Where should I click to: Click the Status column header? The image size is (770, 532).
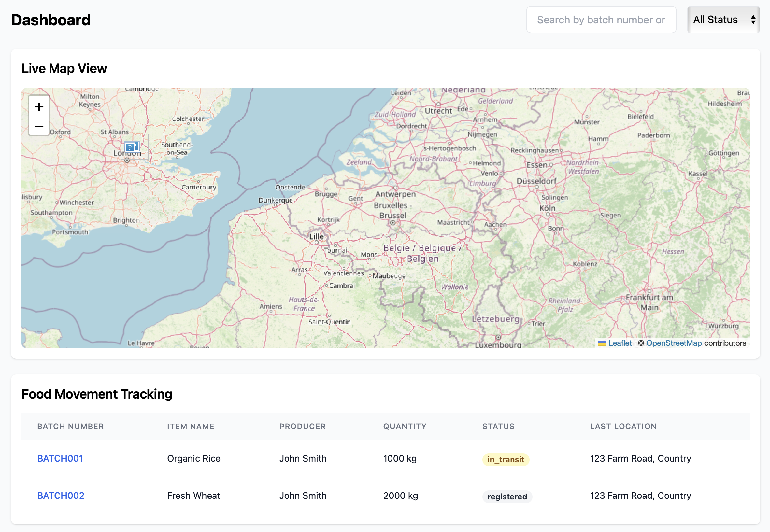[498, 426]
